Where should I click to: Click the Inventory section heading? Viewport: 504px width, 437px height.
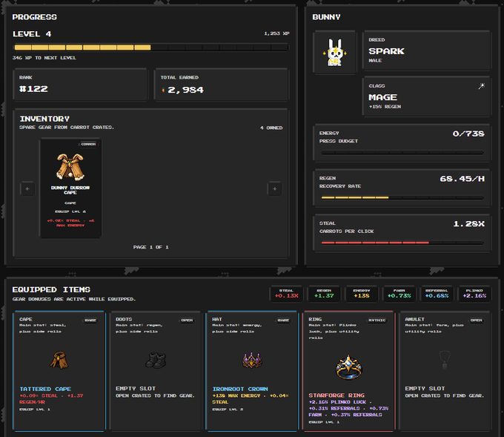[x=44, y=119]
